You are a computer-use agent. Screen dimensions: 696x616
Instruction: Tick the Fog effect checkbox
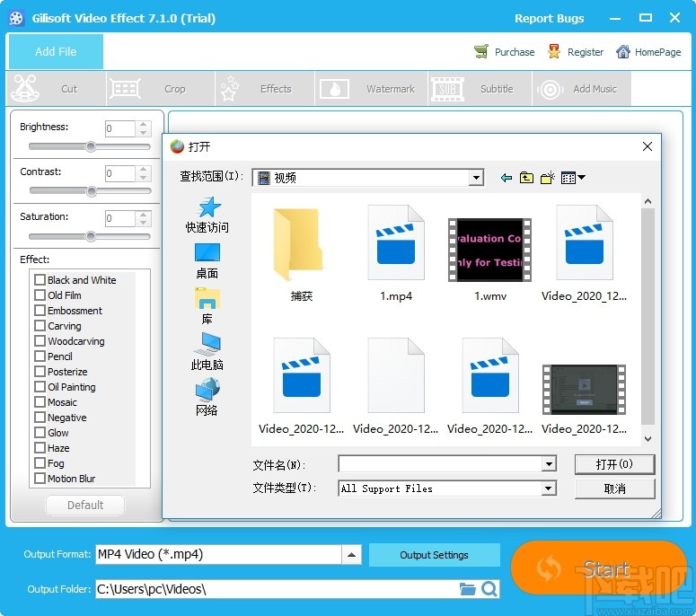40,462
